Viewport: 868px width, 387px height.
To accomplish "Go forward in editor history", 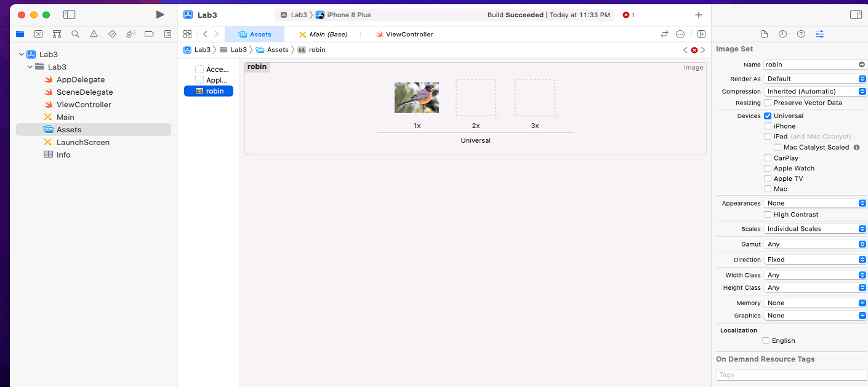I will [x=217, y=34].
